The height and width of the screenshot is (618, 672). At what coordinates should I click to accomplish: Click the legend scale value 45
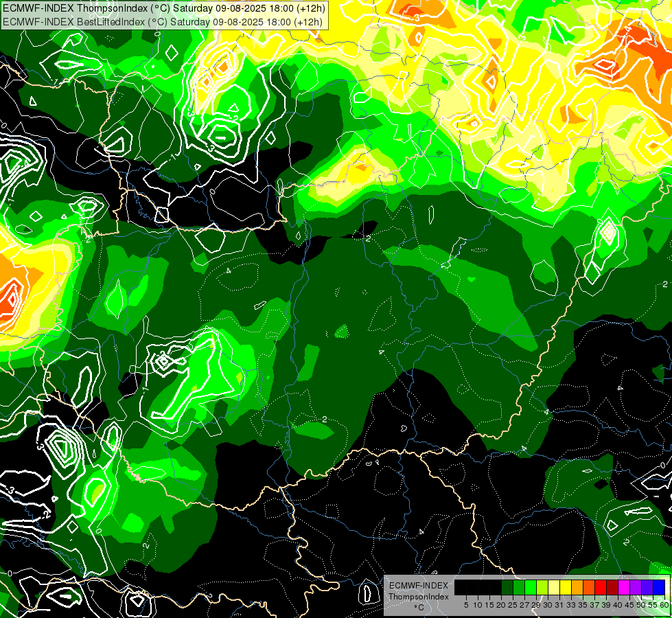click(x=629, y=605)
